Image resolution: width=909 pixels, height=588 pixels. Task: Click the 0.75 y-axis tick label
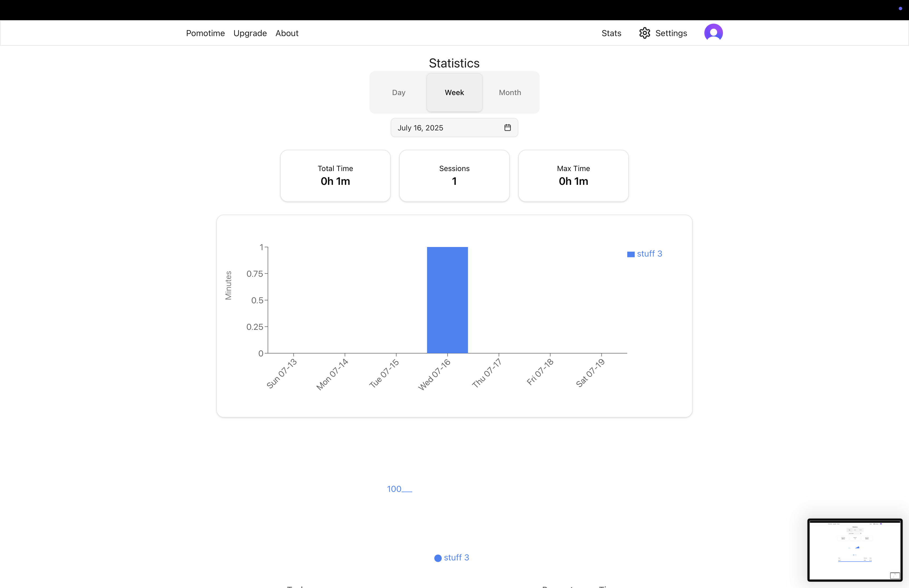(x=255, y=274)
